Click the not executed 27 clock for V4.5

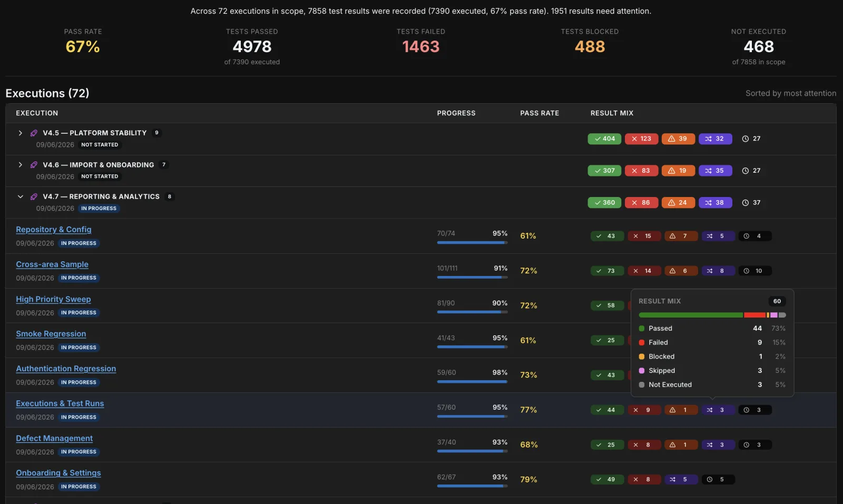pos(751,139)
